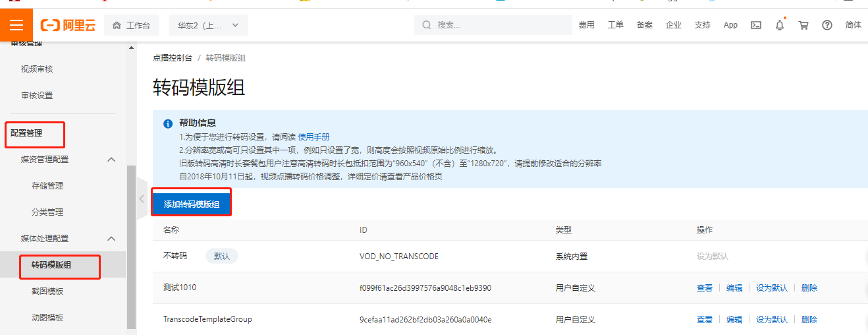Click the 系统内置 type cell
Screen dimensions: 868x335
click(572, 256)
